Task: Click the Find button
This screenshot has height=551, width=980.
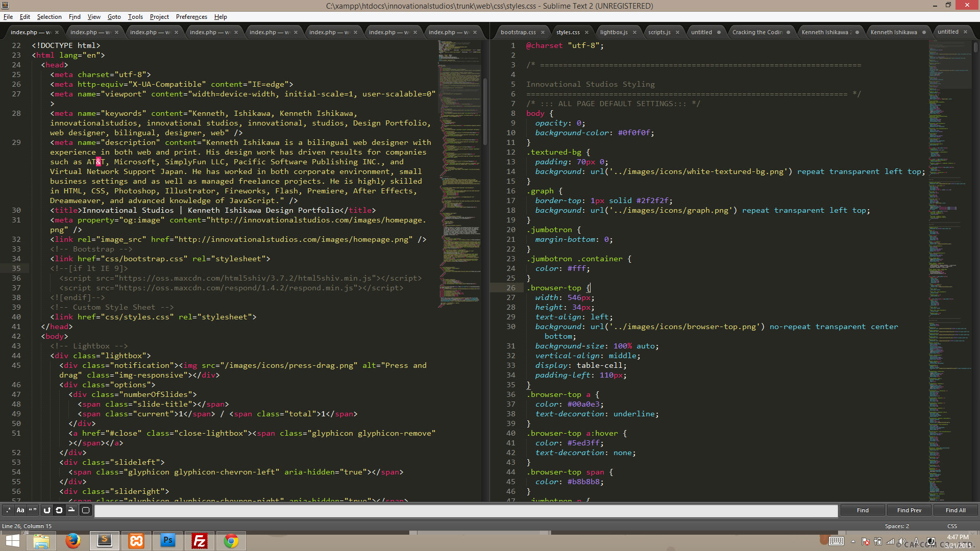Action: point(863,510)
